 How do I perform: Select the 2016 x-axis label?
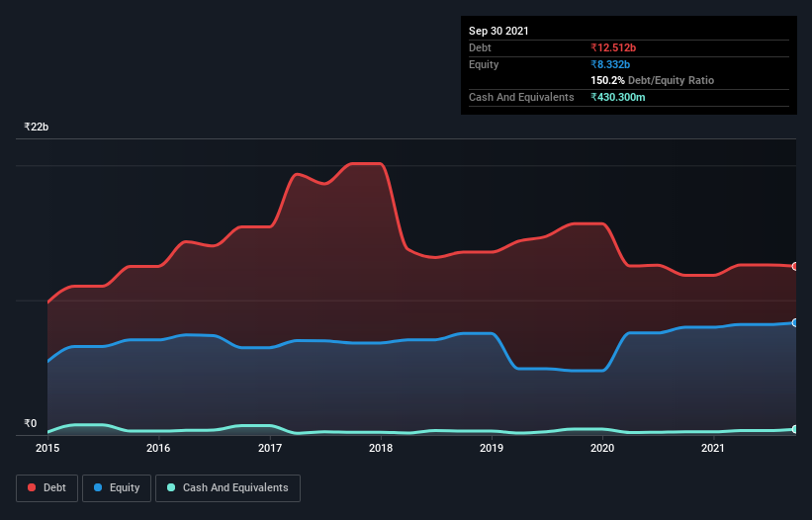[x=158, y=448]
